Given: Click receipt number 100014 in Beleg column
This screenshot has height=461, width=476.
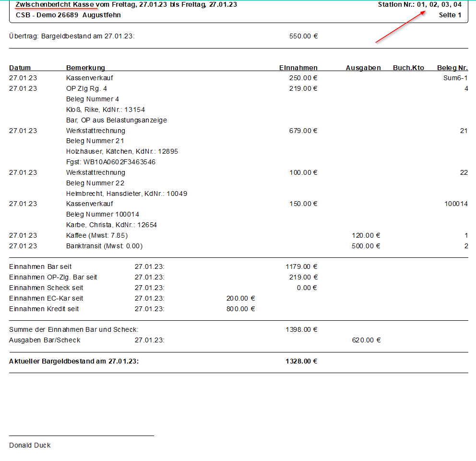Looking at the screenshot, I should pyautogui.click(x=456, y=204).
